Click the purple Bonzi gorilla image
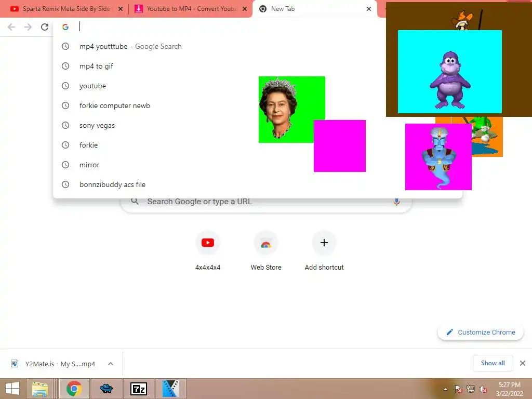The height and width of the screenshot is (399, 532). (449, 72)
